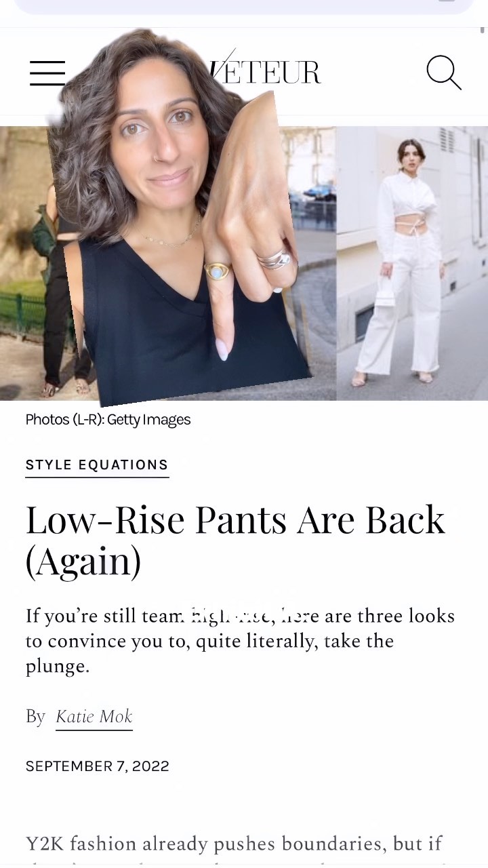Screen dimensions: 488x868
Task: Tap the white outfit street-style photo
Action: coord(412,263)
